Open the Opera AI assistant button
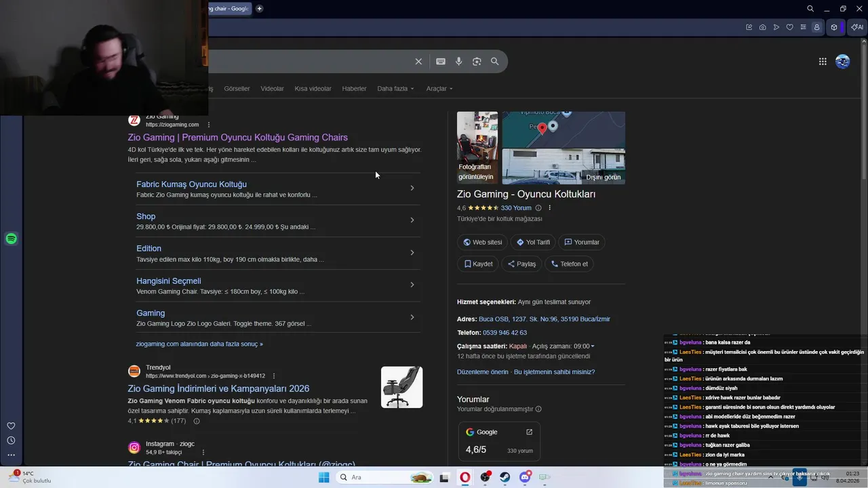The height and width of the screenshot is (488, 868). pyautogui.click(x=858, y=27)
